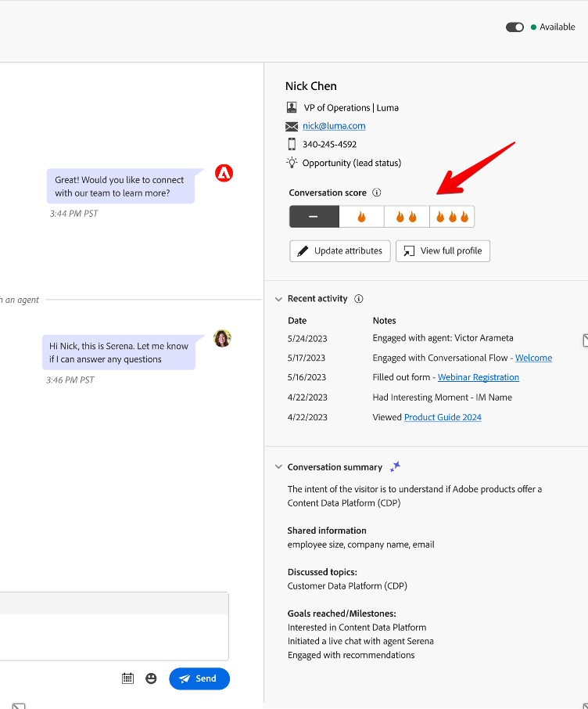Click Update attributes button

click(x=339, y=251)
